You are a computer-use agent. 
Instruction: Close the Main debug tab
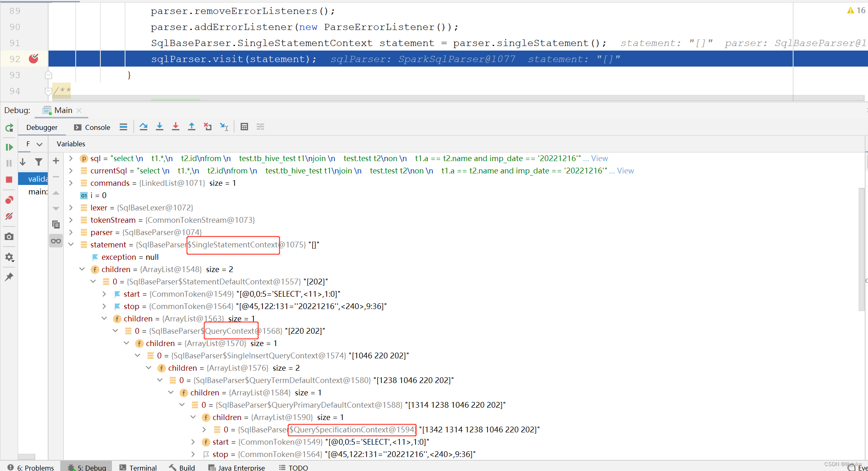[79, 111]
